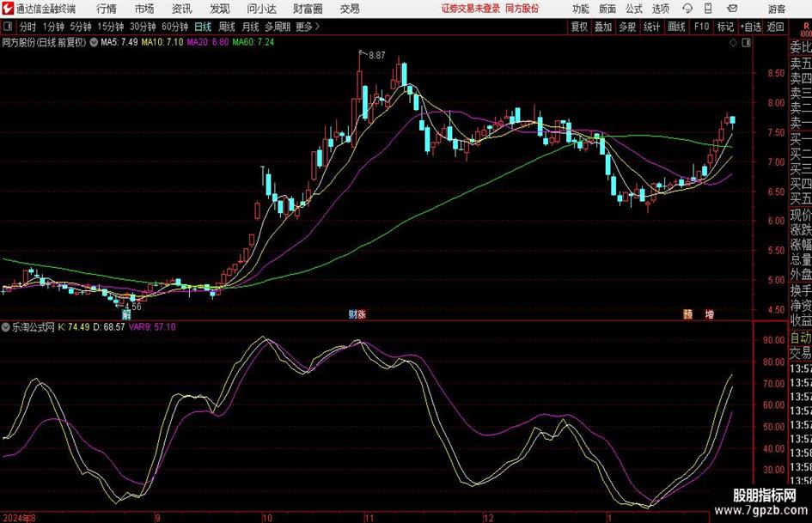Open the 功能 menu
This screenshot has height=523, width=812.
click(581, 9)
